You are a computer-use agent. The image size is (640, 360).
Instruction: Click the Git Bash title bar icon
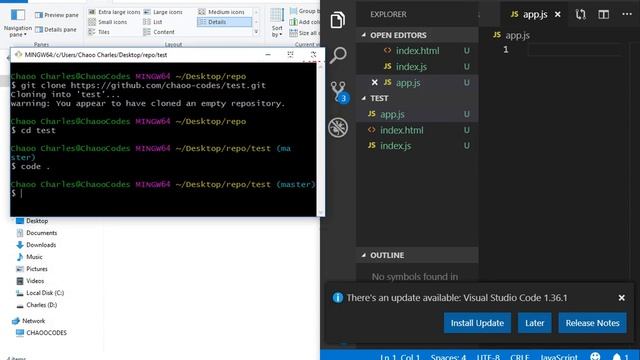click(x=18, y=54)
